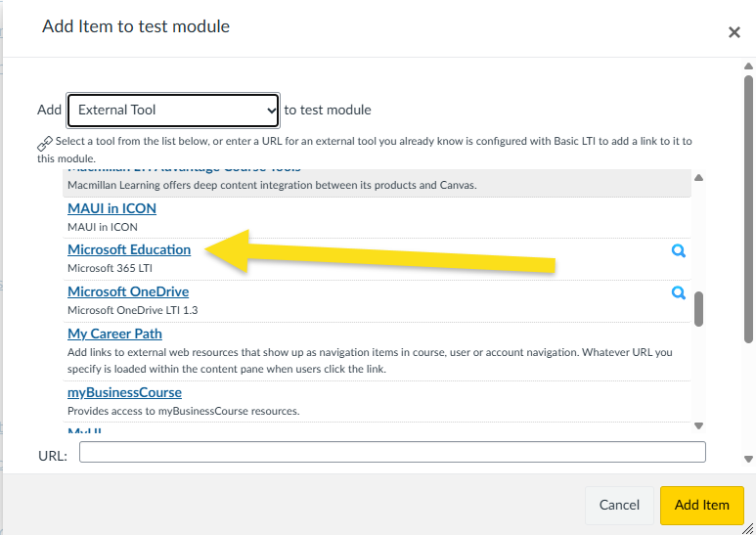The image size is (756, 535).
Task: Click the dialog scrollbar up arrow
Action: click(748, 67)
